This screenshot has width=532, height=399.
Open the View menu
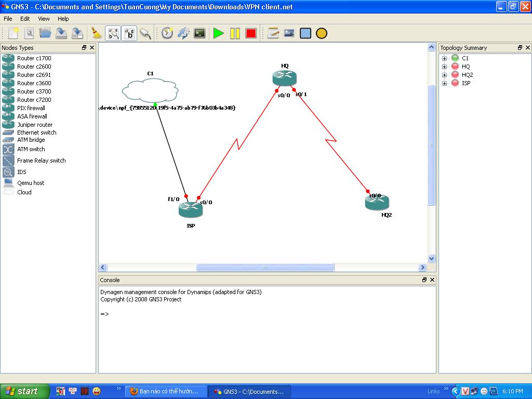coord(44,19)
